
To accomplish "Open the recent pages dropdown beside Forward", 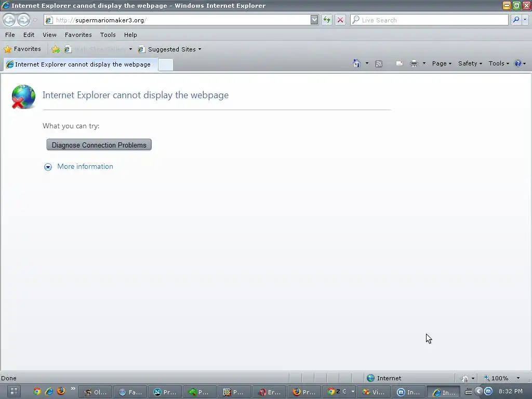I will point(35,20).
